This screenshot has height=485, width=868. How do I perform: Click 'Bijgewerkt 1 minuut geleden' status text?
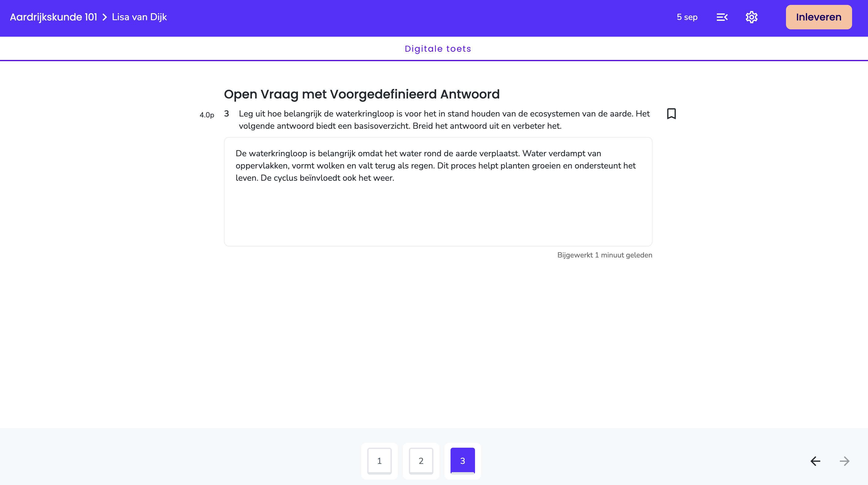604,255
